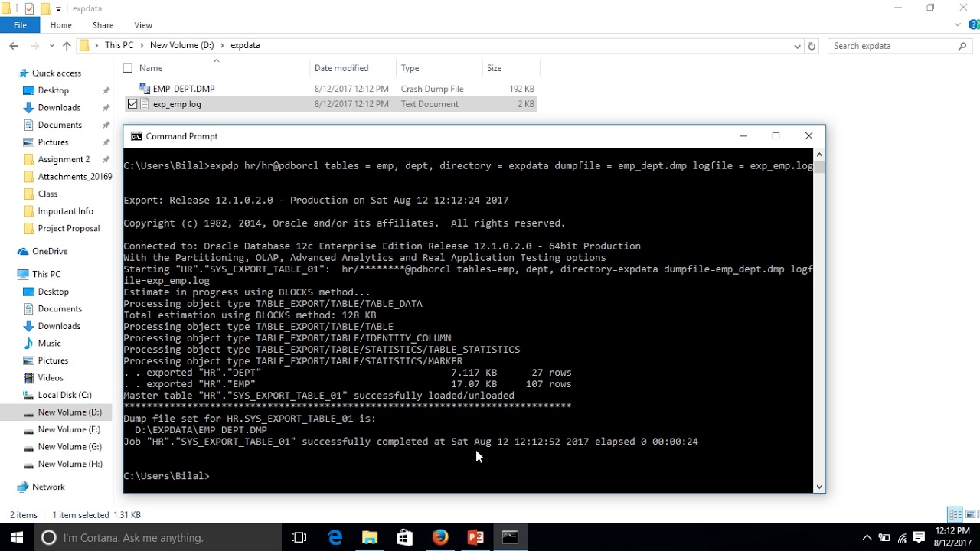Open Customize Quick Access Toolbar dropdown
The width and height of the screenshot is (980, 551).
pyautogui.click(x=58, y=9)
